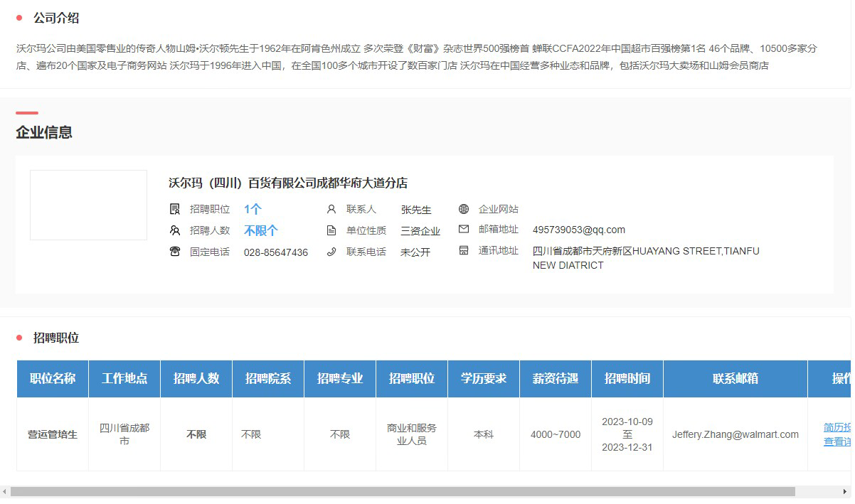Click the 单位性质 document icon
The height and width of the screenshot is (504, 855).
331,230
